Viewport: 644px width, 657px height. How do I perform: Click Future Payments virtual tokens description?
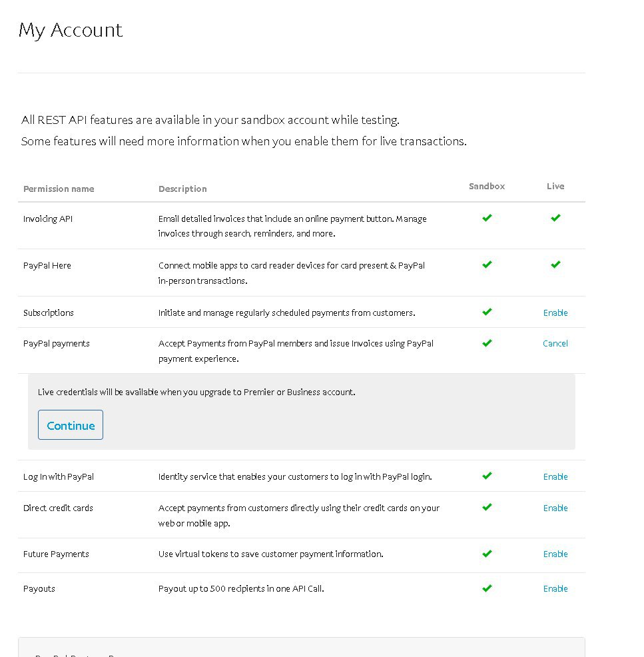point(270,554)
